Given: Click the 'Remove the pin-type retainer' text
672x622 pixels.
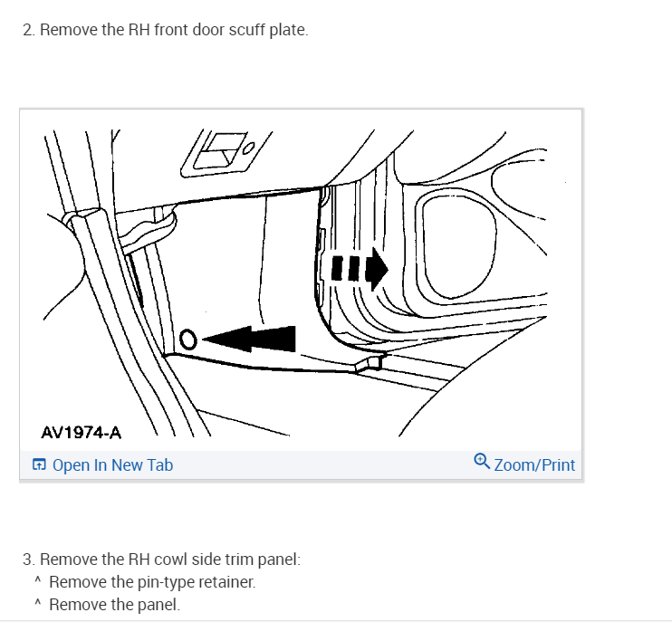Looking at the screenshot, I should point(152,582).
